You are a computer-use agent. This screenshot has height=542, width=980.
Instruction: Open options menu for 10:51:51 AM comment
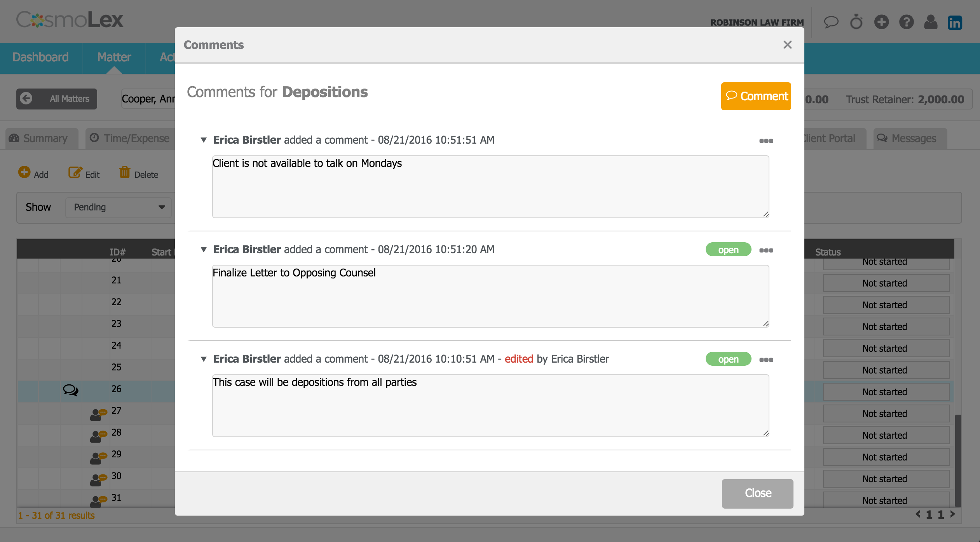pos(766,141)
